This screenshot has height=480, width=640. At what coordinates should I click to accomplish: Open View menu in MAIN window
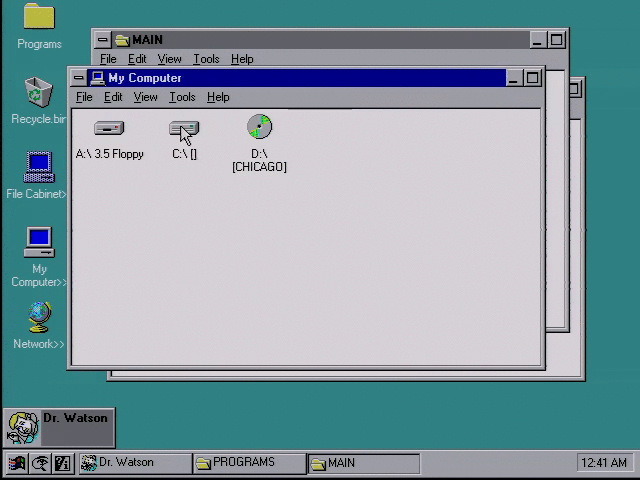(x=169, y=59)
